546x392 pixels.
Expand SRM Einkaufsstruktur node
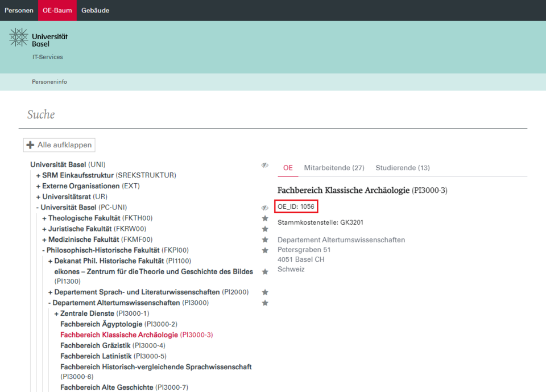point(38,176)
